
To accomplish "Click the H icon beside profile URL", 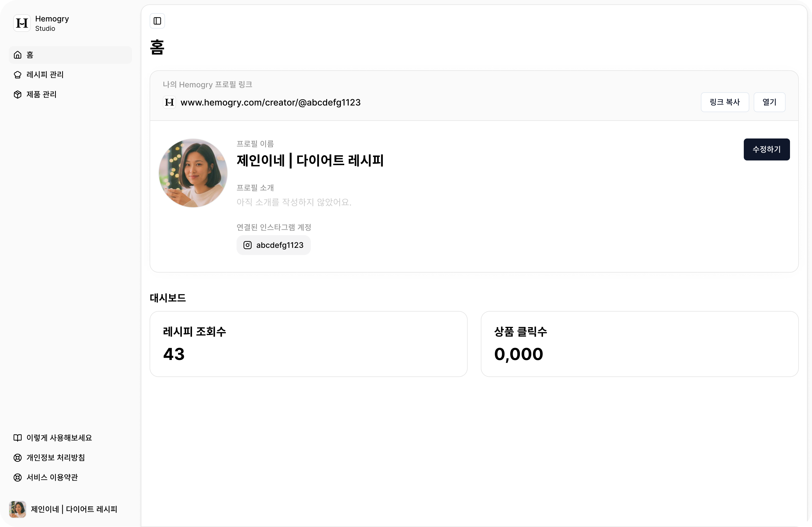I will (x=169, y=102).
